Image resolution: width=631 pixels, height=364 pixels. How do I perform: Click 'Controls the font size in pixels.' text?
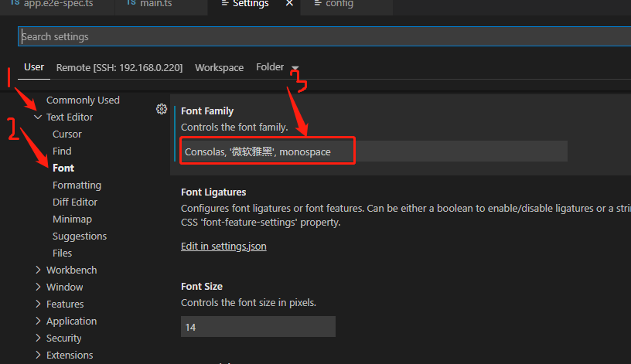tap(249, 302)
